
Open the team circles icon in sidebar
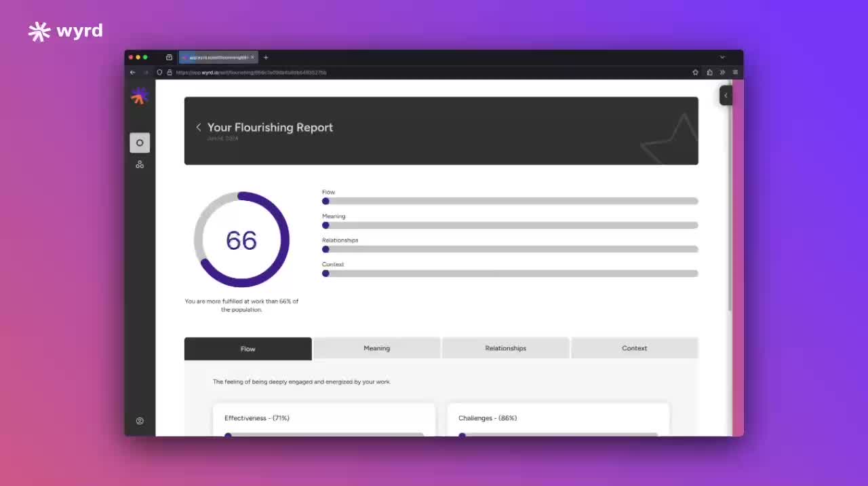tap(140, 164)
